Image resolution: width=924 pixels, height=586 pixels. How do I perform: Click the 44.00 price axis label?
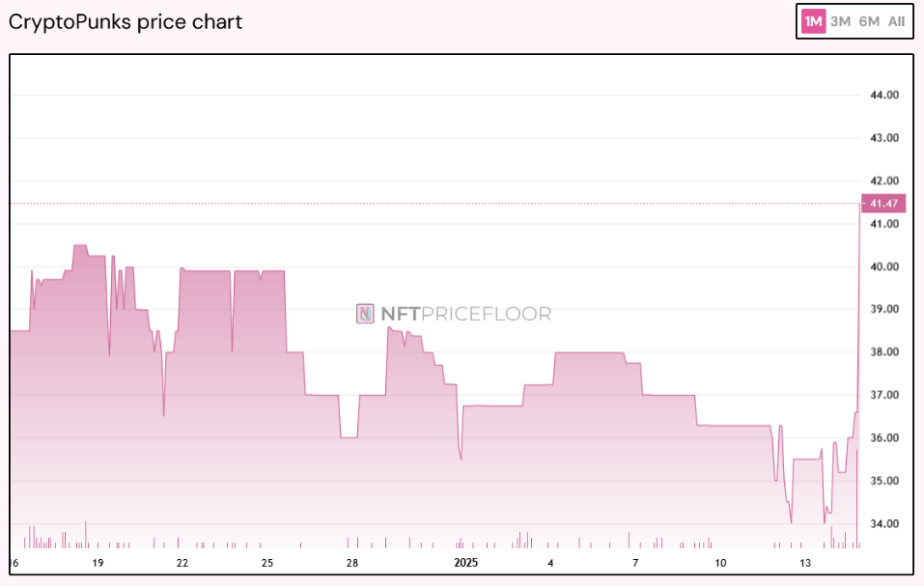pyautogui.click(x=884, y=95)
